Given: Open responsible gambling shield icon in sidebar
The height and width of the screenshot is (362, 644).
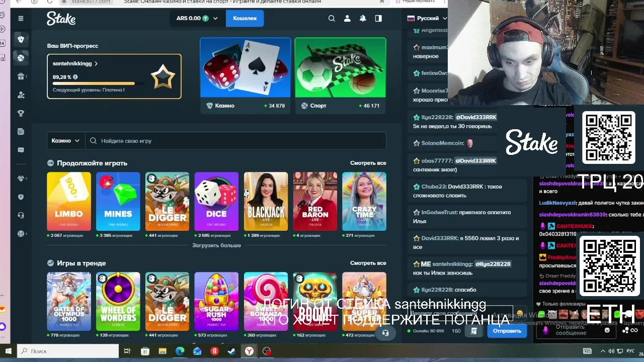Looking at the screenshot, I should click(x=21, y=197).
